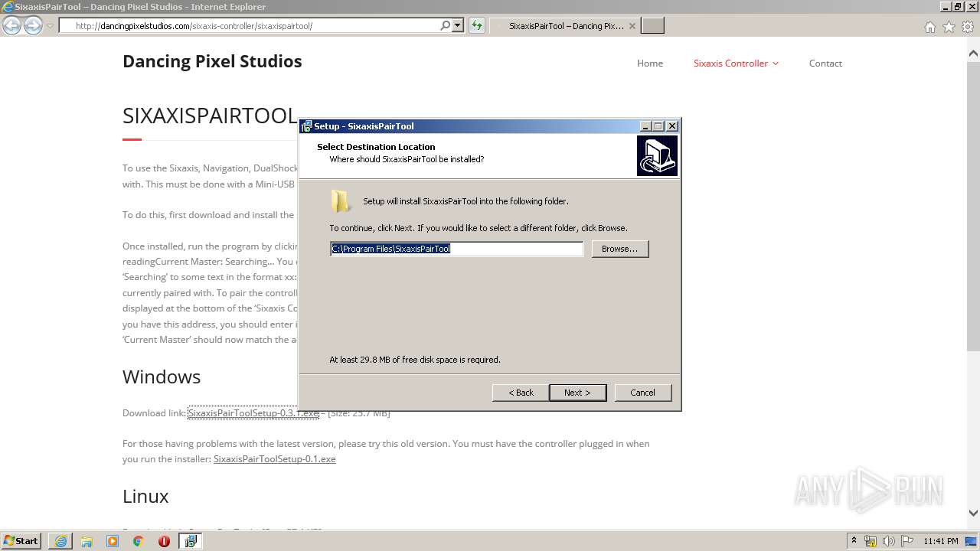Open the red Opera taskbar icon
The image size is (980, 551).
click(x=164, y=541)
